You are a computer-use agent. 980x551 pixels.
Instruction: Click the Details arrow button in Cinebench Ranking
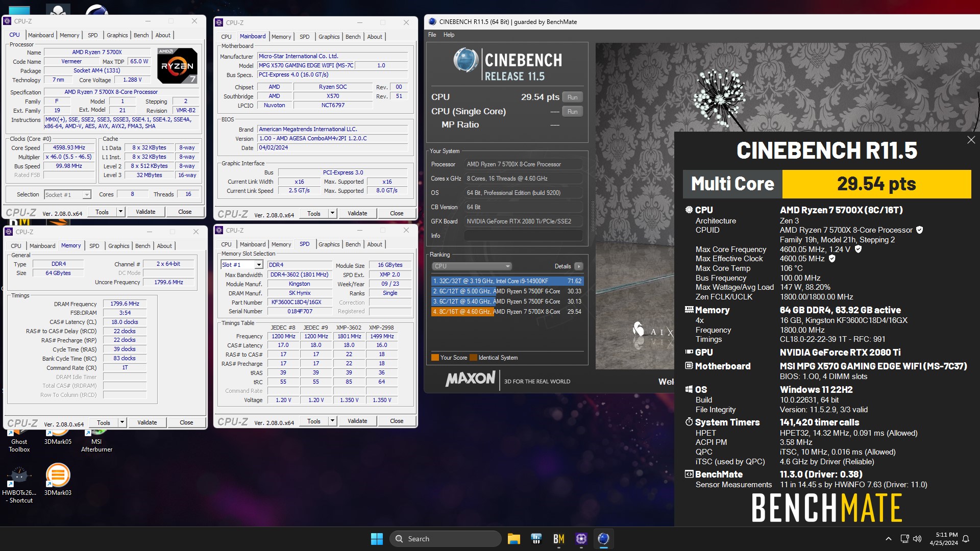[x=578, y=266]
